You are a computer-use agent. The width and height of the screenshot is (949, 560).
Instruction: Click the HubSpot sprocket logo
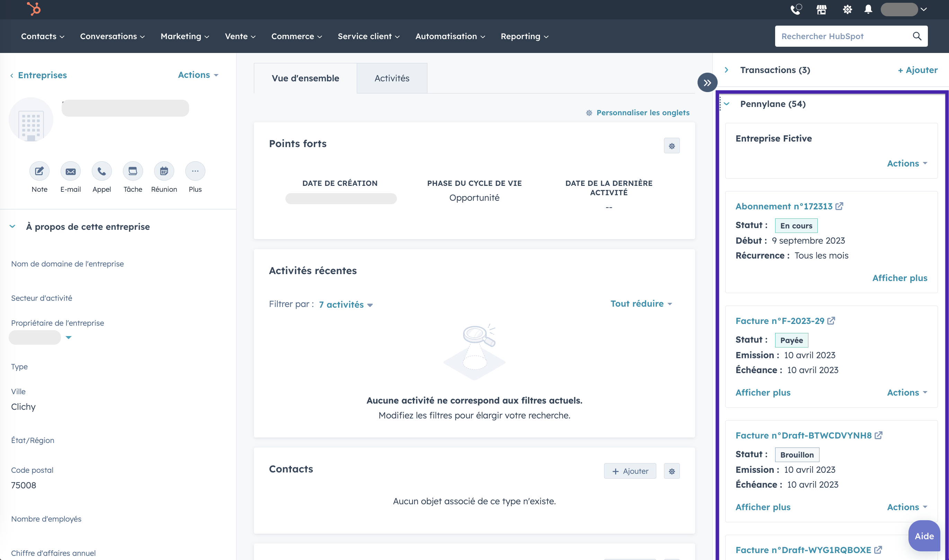(34, 9)
